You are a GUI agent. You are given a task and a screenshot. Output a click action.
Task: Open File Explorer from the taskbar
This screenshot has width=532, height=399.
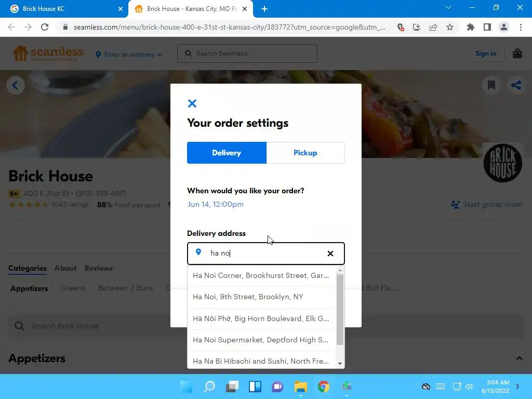click(x=301, y=387)
